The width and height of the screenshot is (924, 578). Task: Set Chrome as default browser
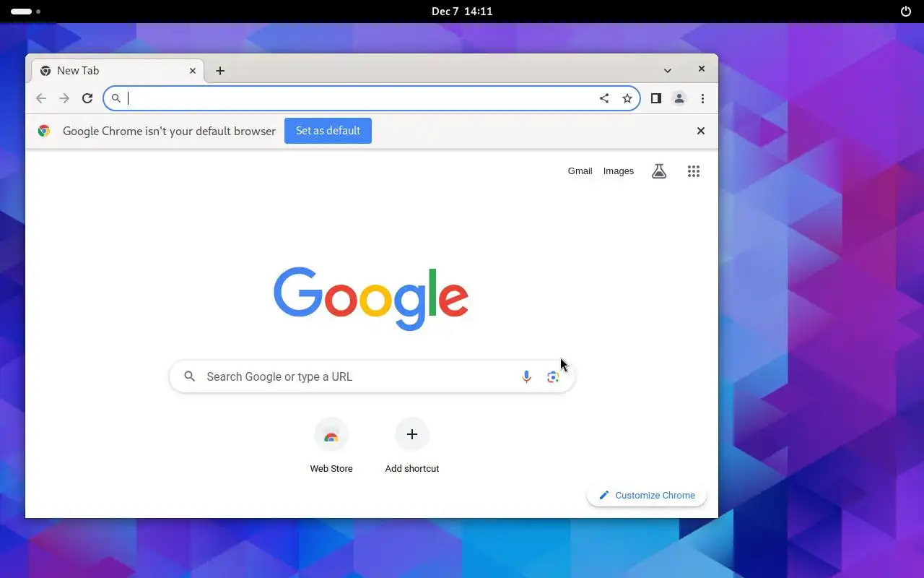pyautogui.click(x=328, y=131)
